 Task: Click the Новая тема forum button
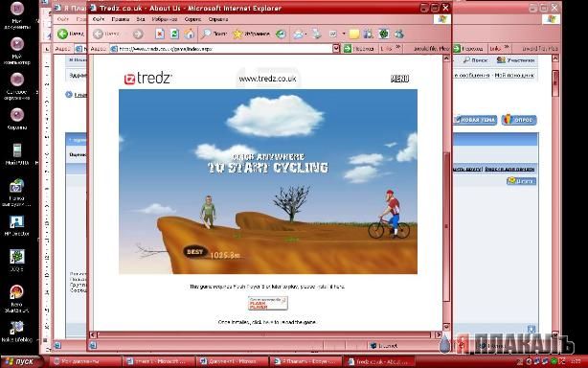[x=475, y=120]
